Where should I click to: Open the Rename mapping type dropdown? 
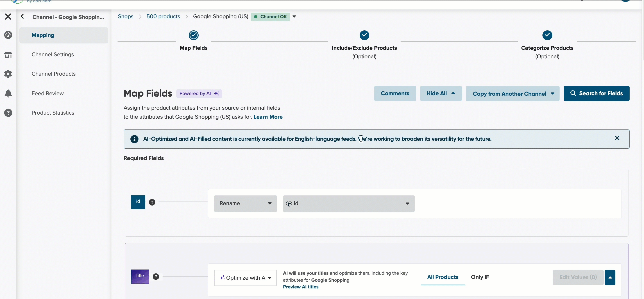[245, 204]
